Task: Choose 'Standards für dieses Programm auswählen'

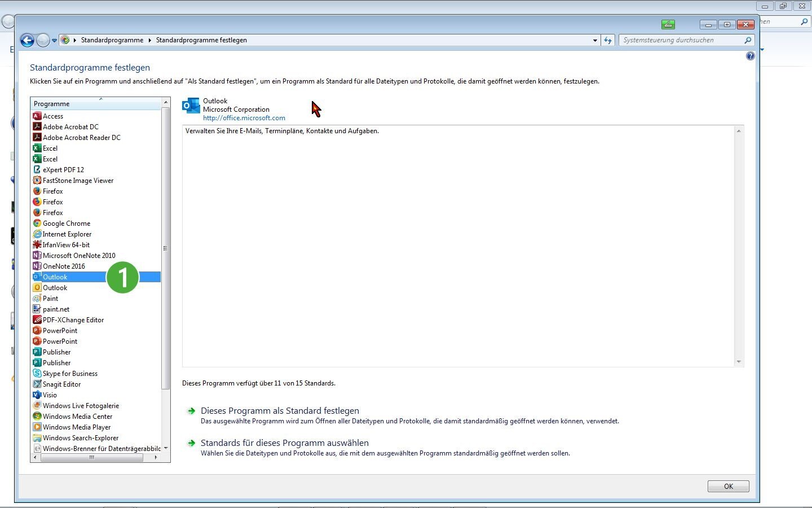Action: click(x=285, y=443)
